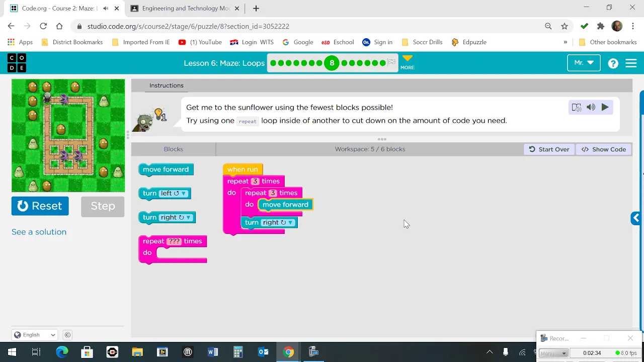
Task: Open the See a solution link
Action: point(39,232)
